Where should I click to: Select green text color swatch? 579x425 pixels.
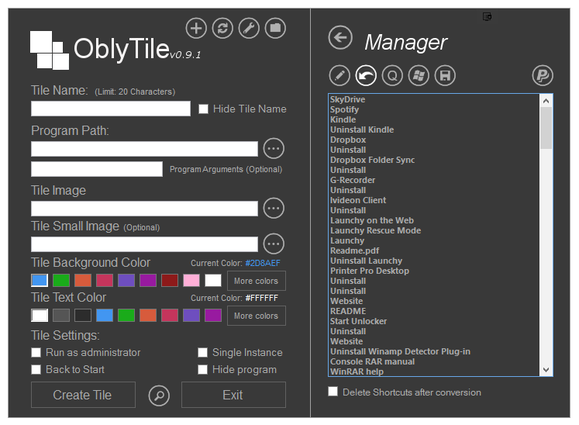coord(126,315)
